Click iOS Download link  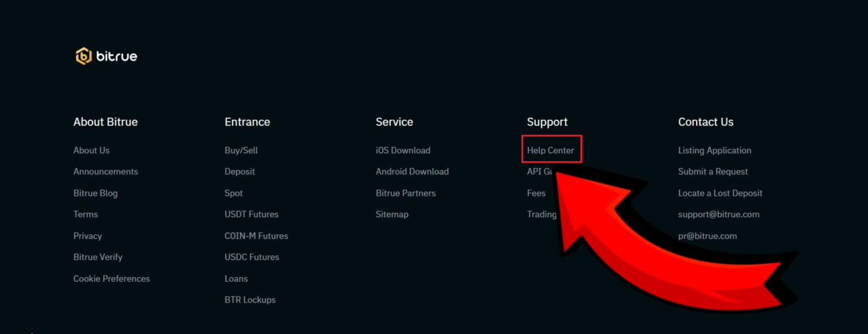pos(403,150)
